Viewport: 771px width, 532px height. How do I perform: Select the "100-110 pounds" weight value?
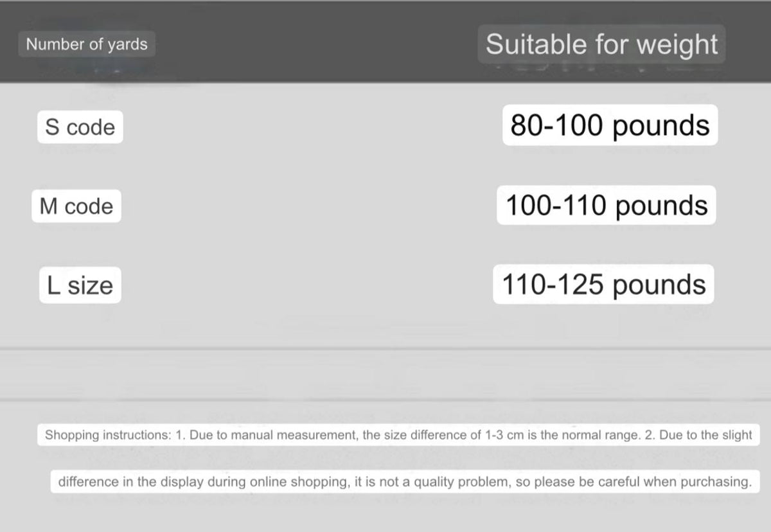coord(607,206)
